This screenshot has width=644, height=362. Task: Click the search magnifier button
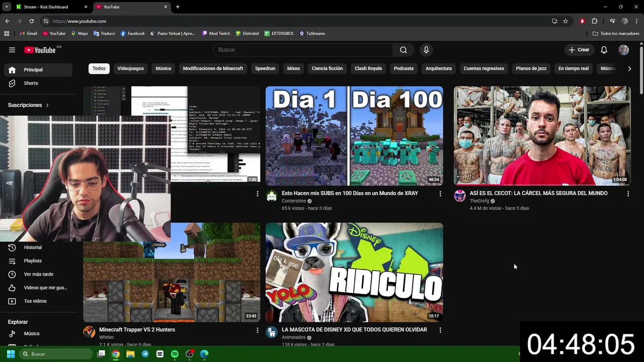[404, 50]
